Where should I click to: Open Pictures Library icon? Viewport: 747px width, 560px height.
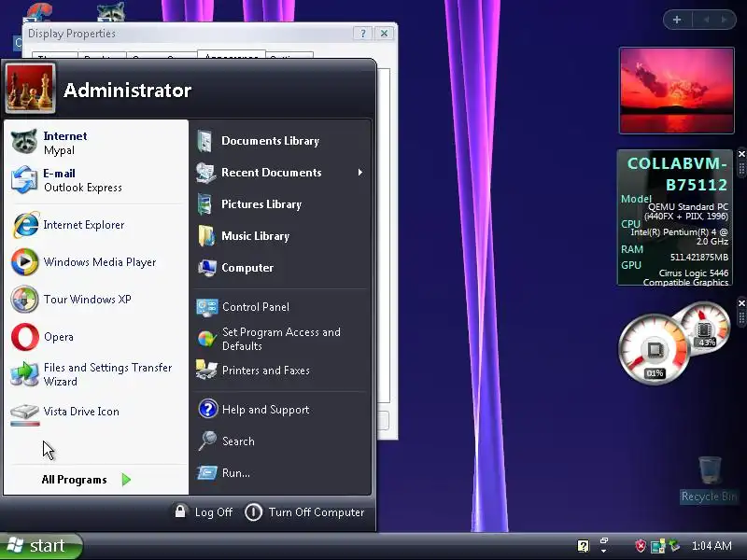205,204
